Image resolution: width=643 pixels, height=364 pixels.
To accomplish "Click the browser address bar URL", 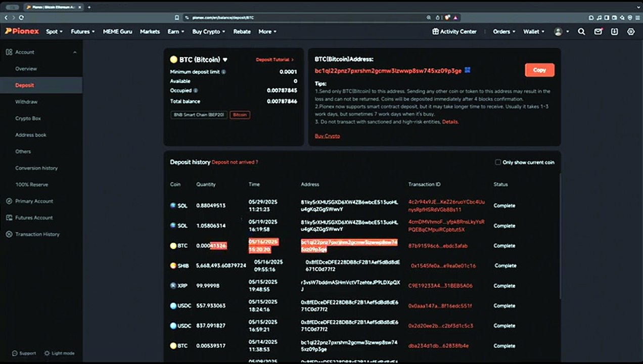I will [x=223, y=17].
